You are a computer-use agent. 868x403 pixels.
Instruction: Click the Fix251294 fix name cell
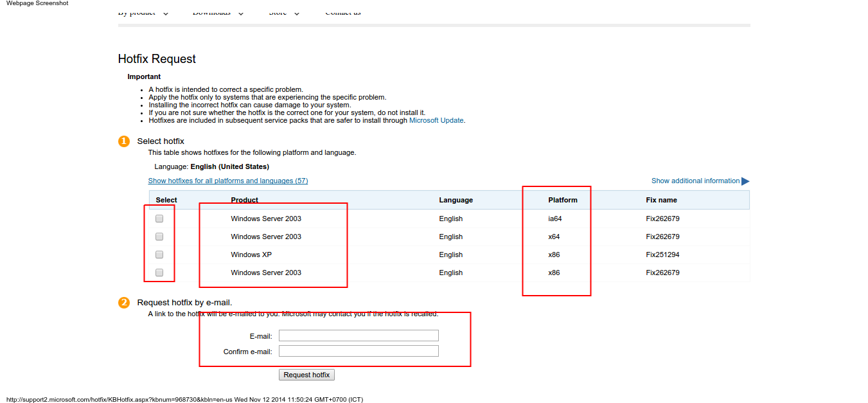[662, 255]
